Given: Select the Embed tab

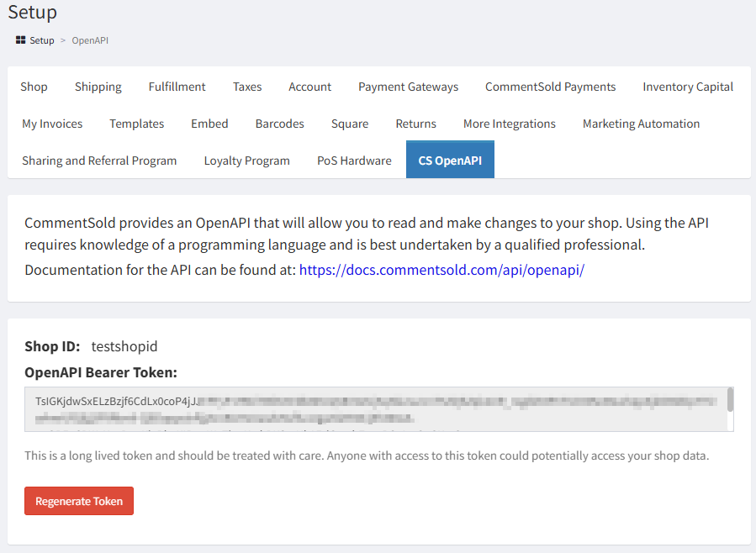Looking at the screenshot, I should (x=209, y=124).
